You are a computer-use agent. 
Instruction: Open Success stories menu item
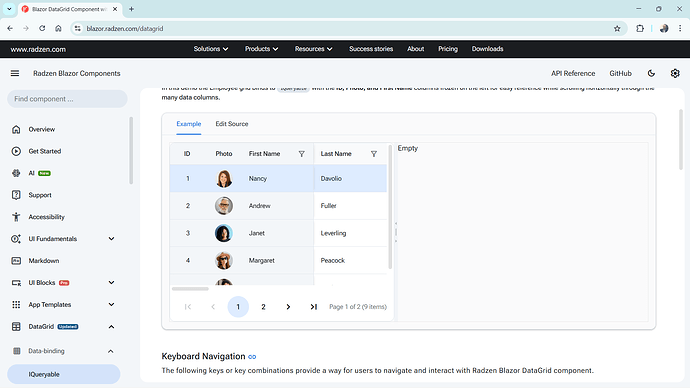coord(371,49)
